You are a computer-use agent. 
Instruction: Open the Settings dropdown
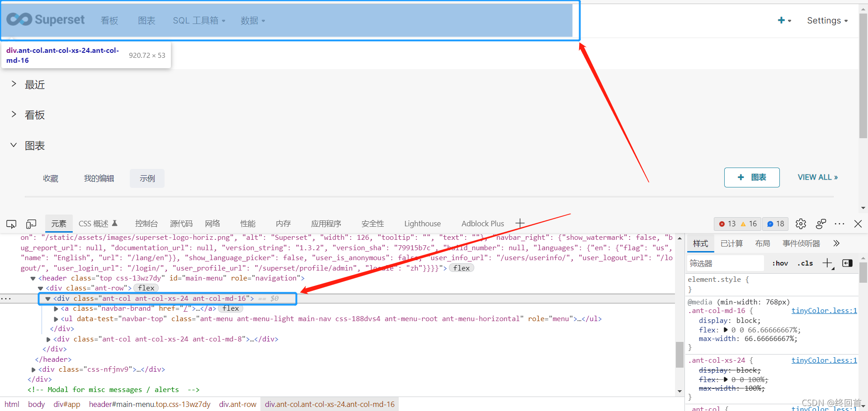point(827,20)
